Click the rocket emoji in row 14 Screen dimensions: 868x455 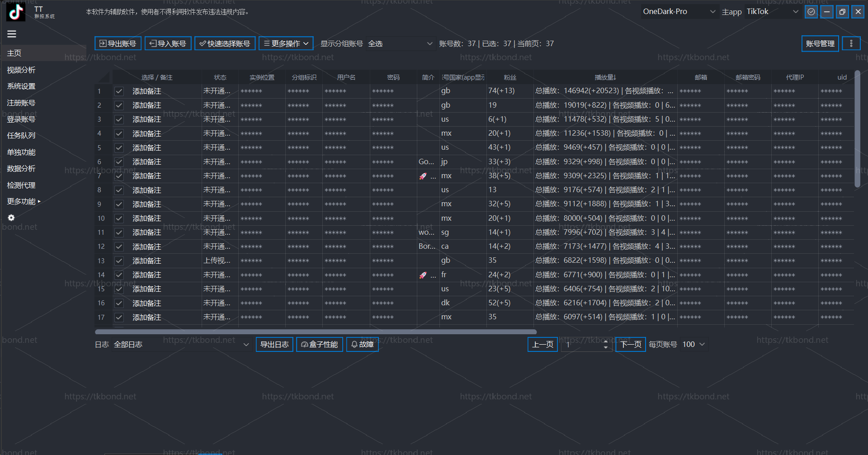point(423,275)
